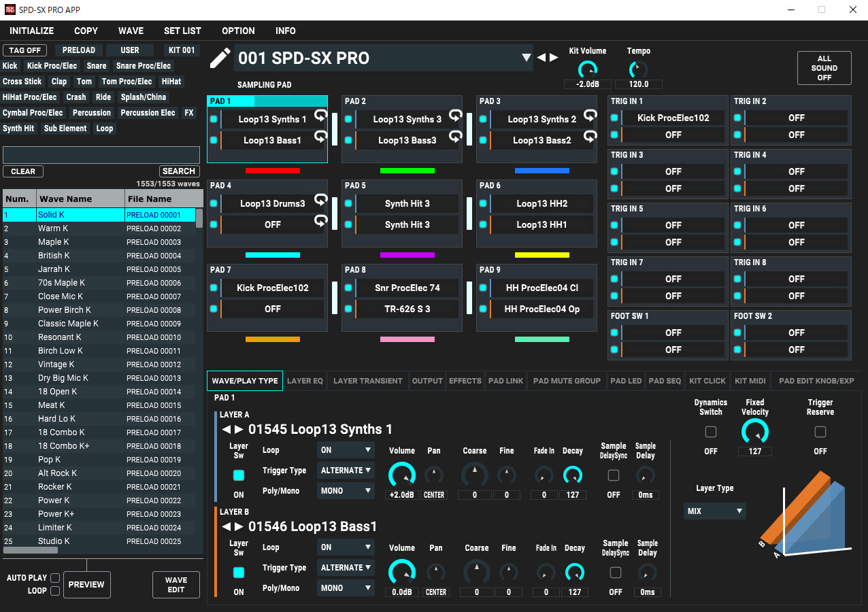This screenshot has height=612, width=868.
Task: Adjust the Layer A Volume knob
Action: pyautogui.click(x=401, y=475)
